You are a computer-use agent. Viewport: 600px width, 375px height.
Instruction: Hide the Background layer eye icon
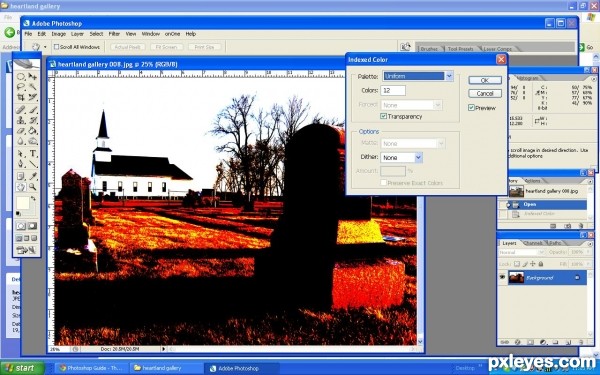coord(502,277)
